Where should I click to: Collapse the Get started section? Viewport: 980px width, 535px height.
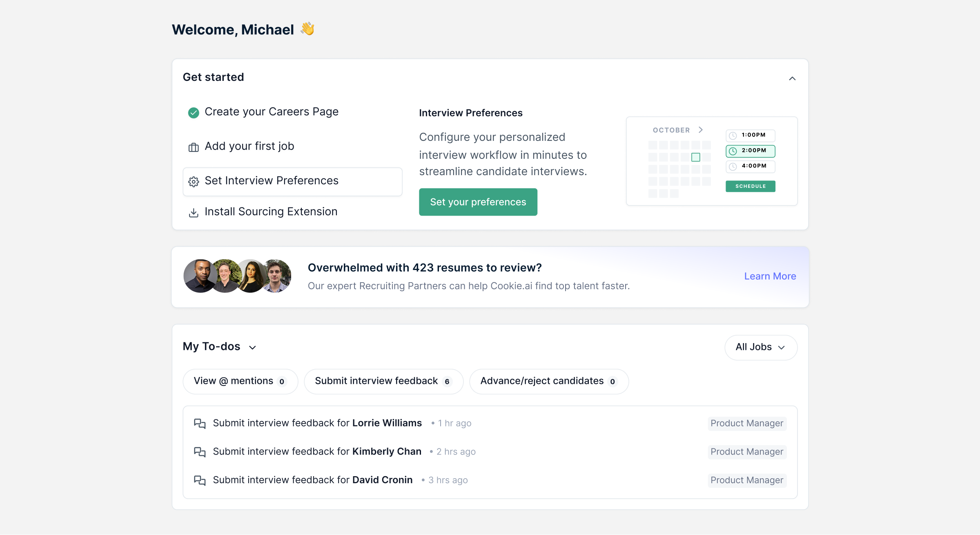pos(792,78)
